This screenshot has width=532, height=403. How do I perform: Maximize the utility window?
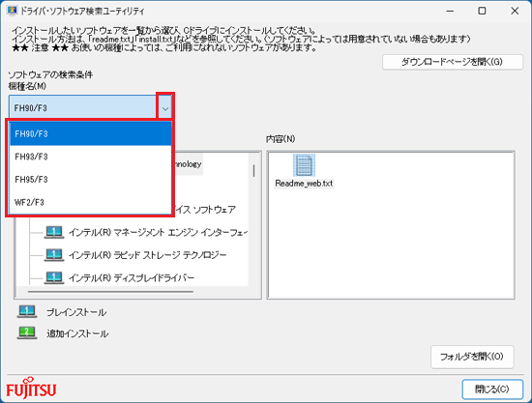point(482,11)
